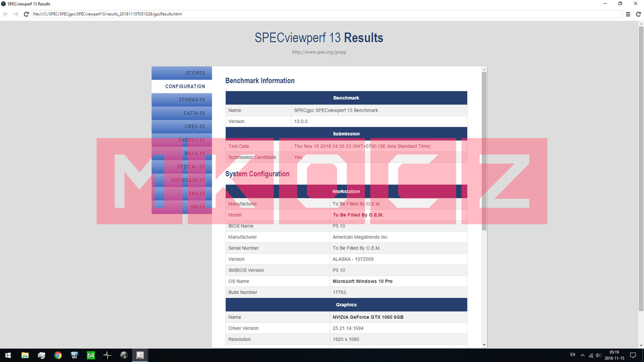Open the MAYA-05 tab
Viewport: 644px width, 362px height.
[182, 153]
